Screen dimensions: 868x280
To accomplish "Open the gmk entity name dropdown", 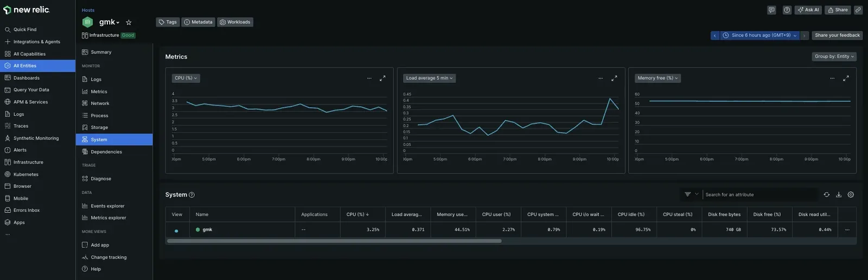I will tap(109, 22).
